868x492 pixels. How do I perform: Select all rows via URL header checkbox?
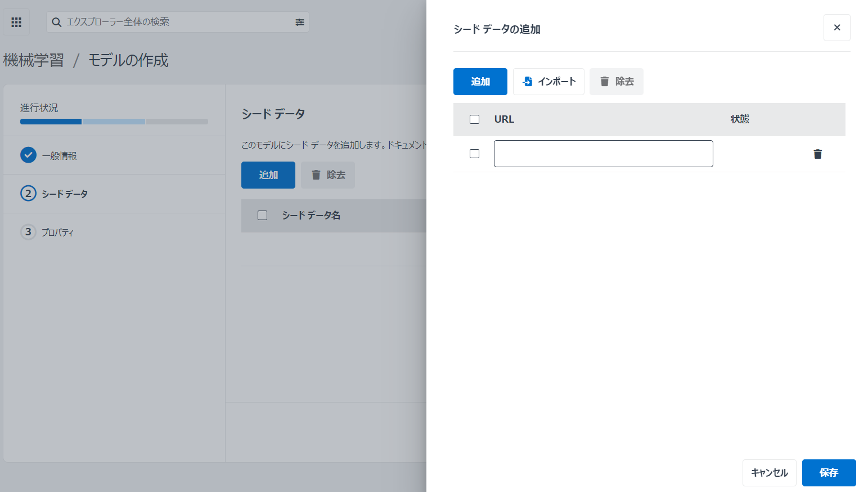[x=474, y=119]
